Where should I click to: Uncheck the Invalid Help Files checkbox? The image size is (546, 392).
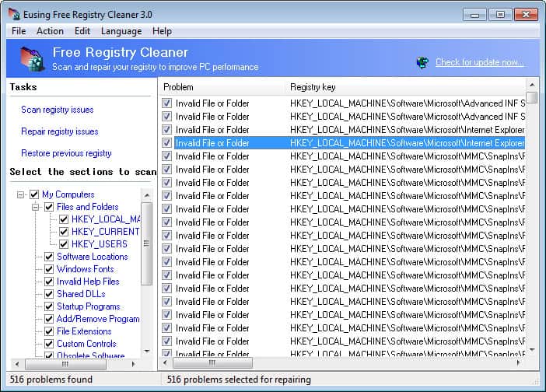click(49, 282)
